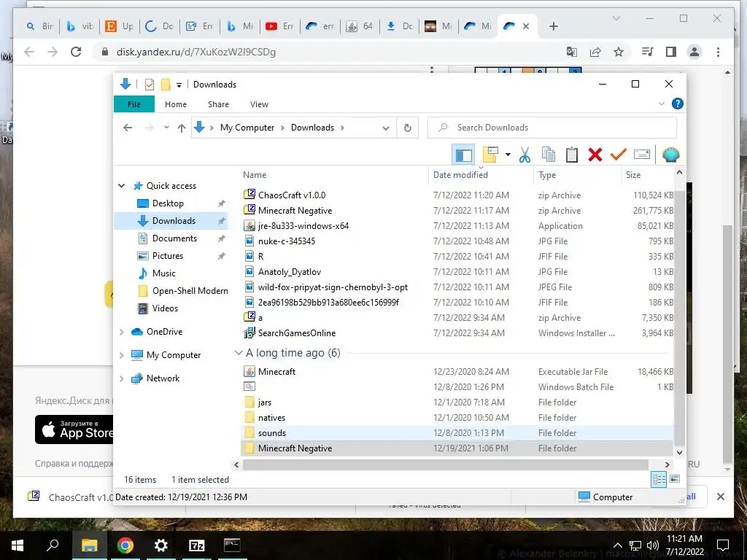Go up one folder level in Explorer
The width and height of the screenshot is (747, 560).
pos(182,128)
